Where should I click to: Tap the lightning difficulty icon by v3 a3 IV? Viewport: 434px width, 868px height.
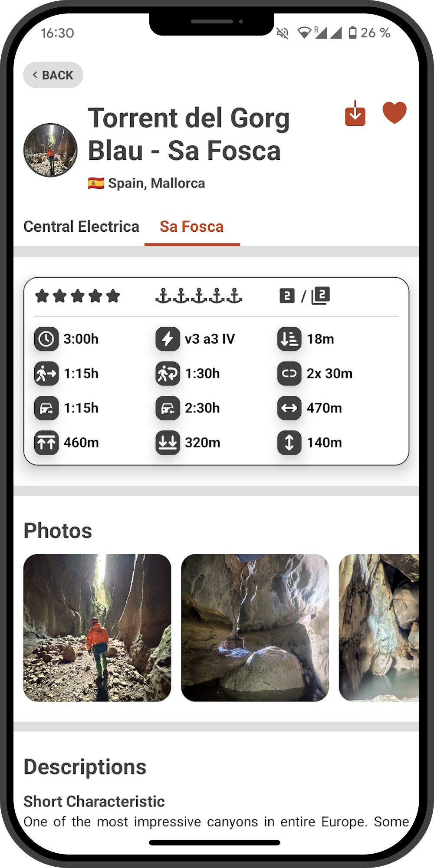tap(168, 339)
